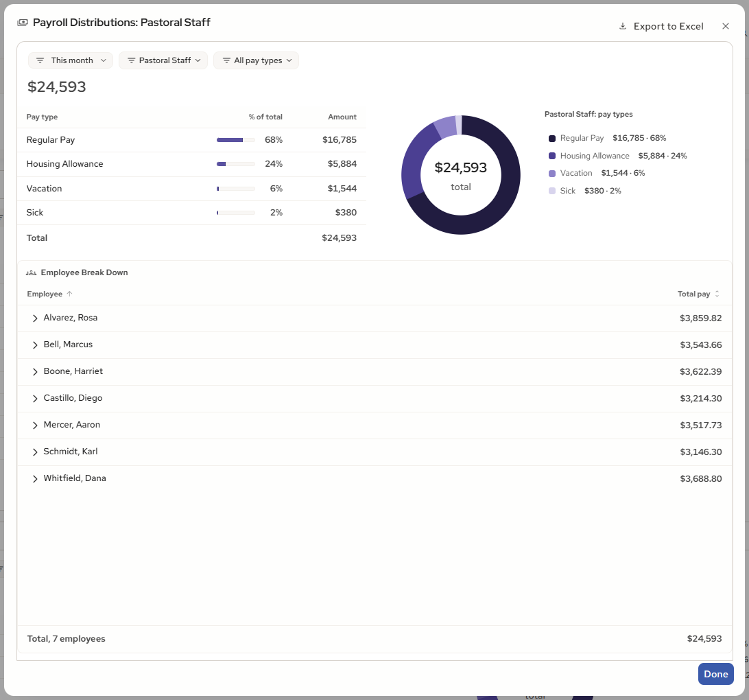This screenshot has height=700, width=749.
Task: Expand the Mercer, Aaron row
Action: (35, 425)
